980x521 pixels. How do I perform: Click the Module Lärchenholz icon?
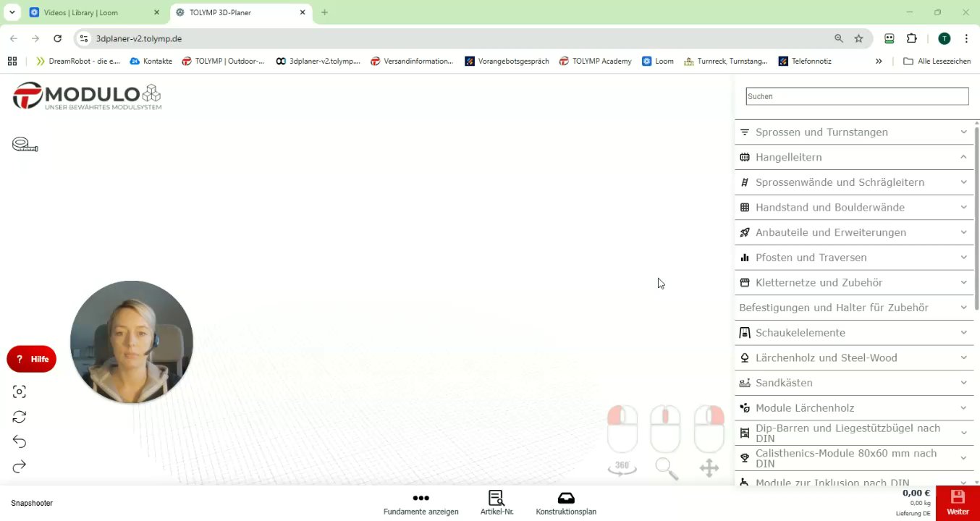745,408
